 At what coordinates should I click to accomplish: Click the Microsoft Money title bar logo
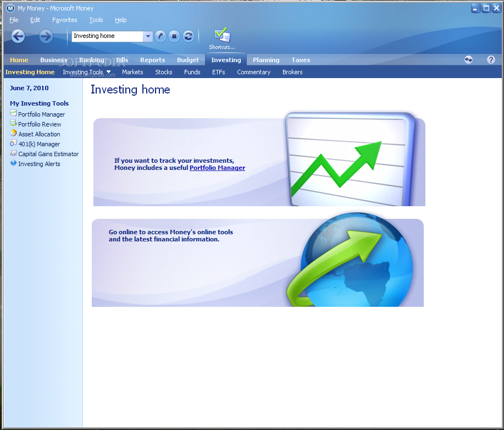coord(10,8)
